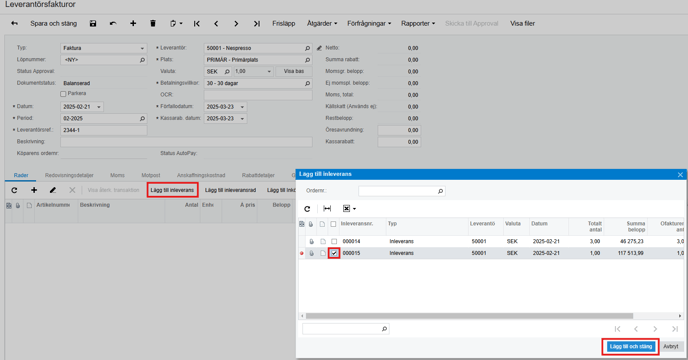Click the note icon on row 000015
This screenshot has height=360, width=688.
tap(323, 253)
